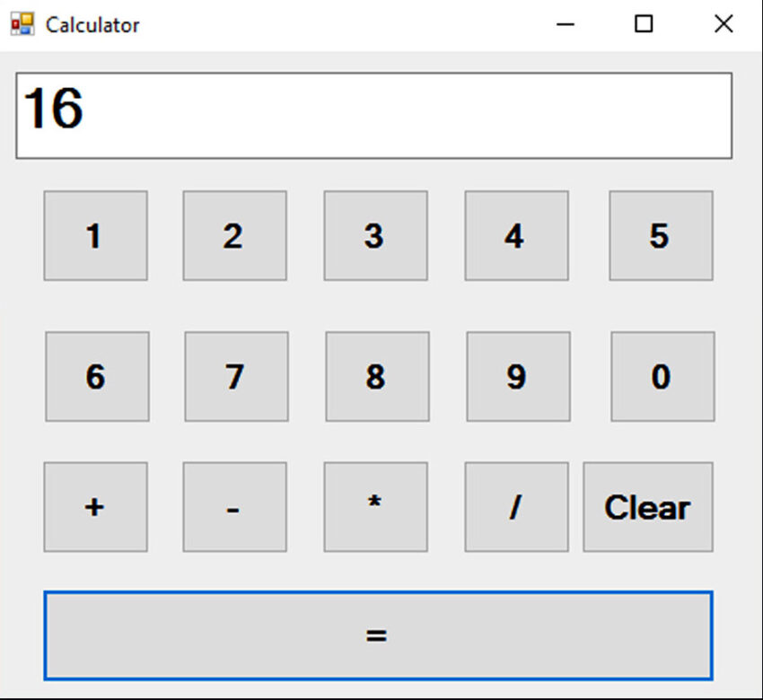Reset the display with Clear
This screenshot has height=700, width=763.
648,507
